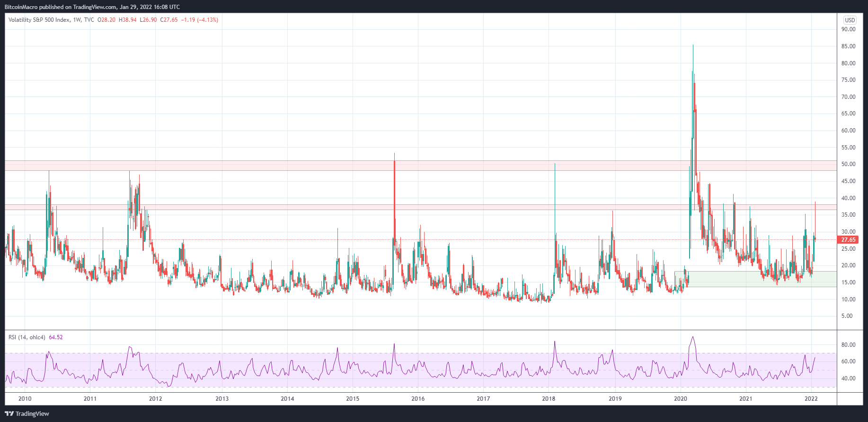Click the 2016 label on time axis

[x=418, y=399]
